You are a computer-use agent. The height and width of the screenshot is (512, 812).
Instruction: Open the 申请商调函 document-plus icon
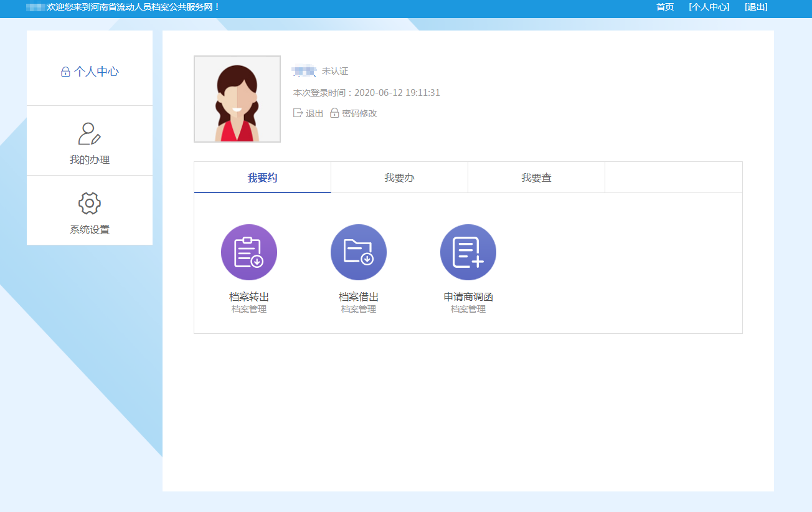pos(468,252)
